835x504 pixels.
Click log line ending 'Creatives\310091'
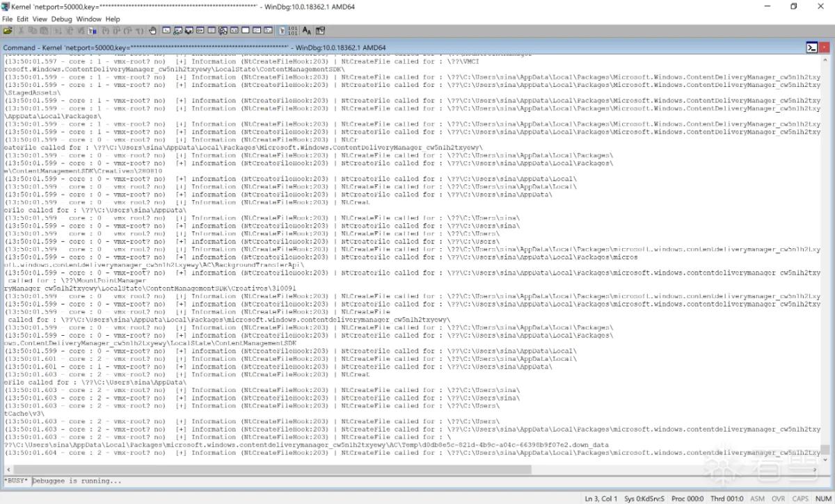point(150,288)
